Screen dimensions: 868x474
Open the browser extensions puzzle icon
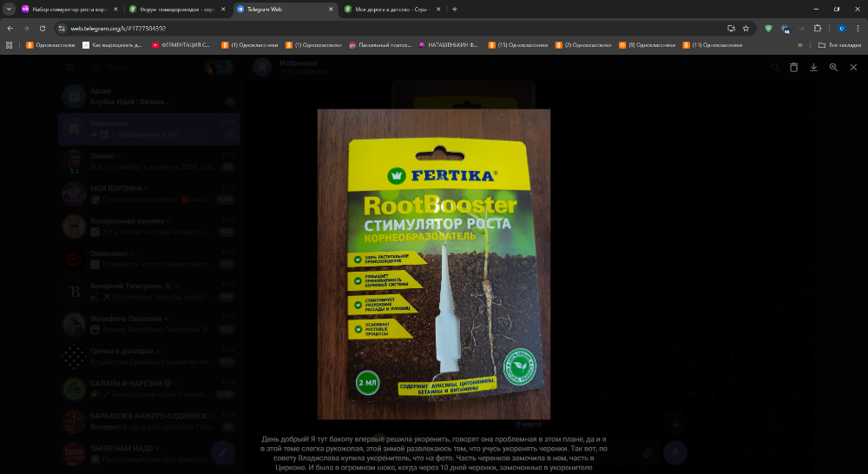pos(817,28)
